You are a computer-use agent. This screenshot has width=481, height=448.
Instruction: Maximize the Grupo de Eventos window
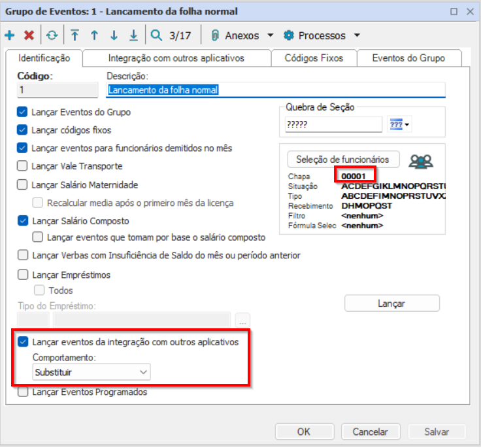pos(454,12)
